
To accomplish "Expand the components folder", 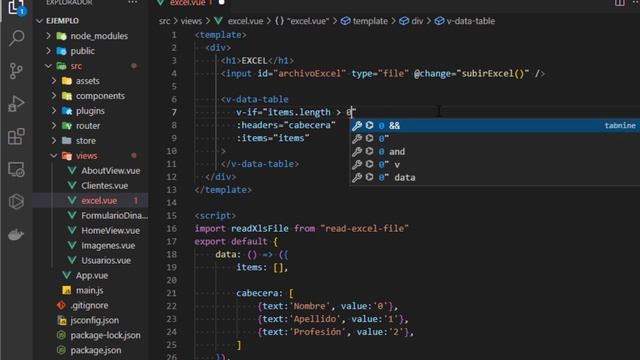I will [54, 96].
